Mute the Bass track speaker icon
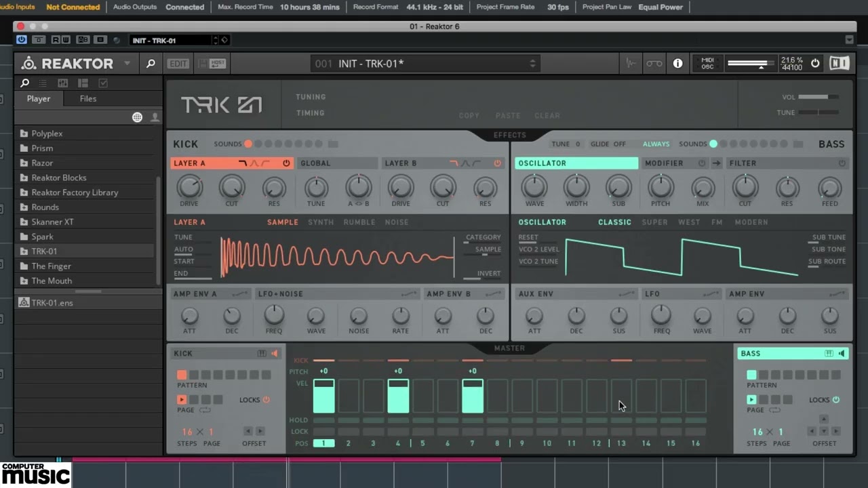This screenshot has width=868, height=488. [x=842, y=353]
